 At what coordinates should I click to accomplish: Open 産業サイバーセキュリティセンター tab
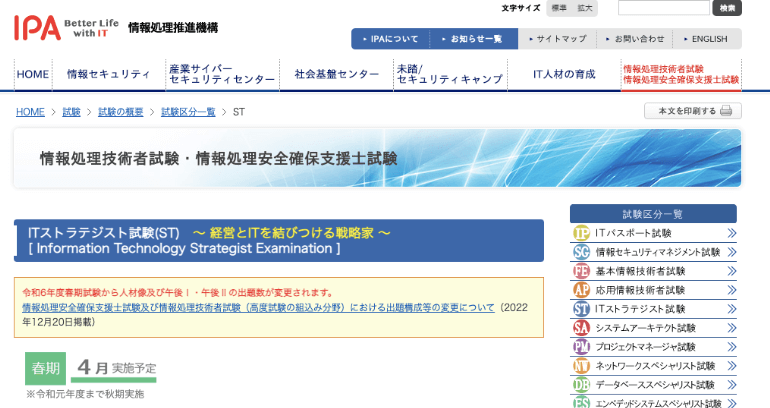(x=222, y=74)
